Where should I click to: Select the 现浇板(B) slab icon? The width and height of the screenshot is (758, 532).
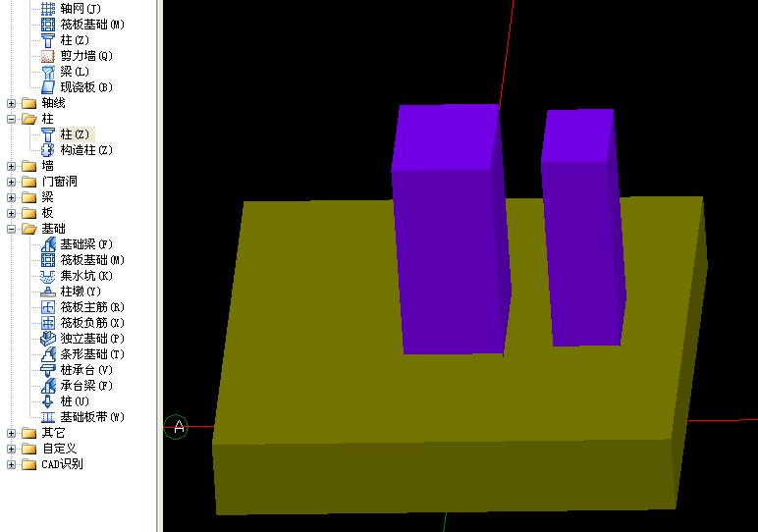point(48,87)
